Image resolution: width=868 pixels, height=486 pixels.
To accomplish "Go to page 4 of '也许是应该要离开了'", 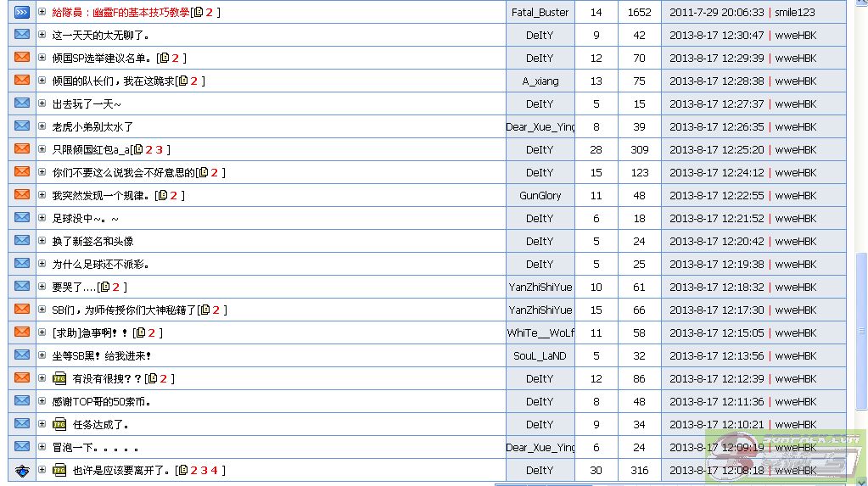I will [x=214, y=471].
